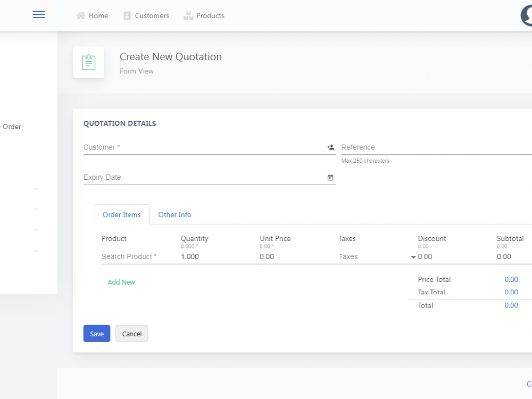Click the Customers contact icon
532x399 pixels.
127,15
